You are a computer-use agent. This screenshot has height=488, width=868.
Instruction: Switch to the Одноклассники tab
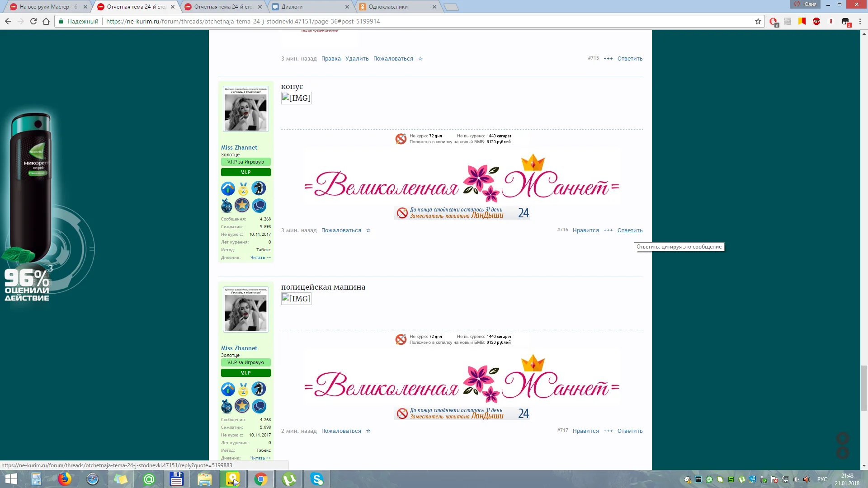click(x=388, y=7)
